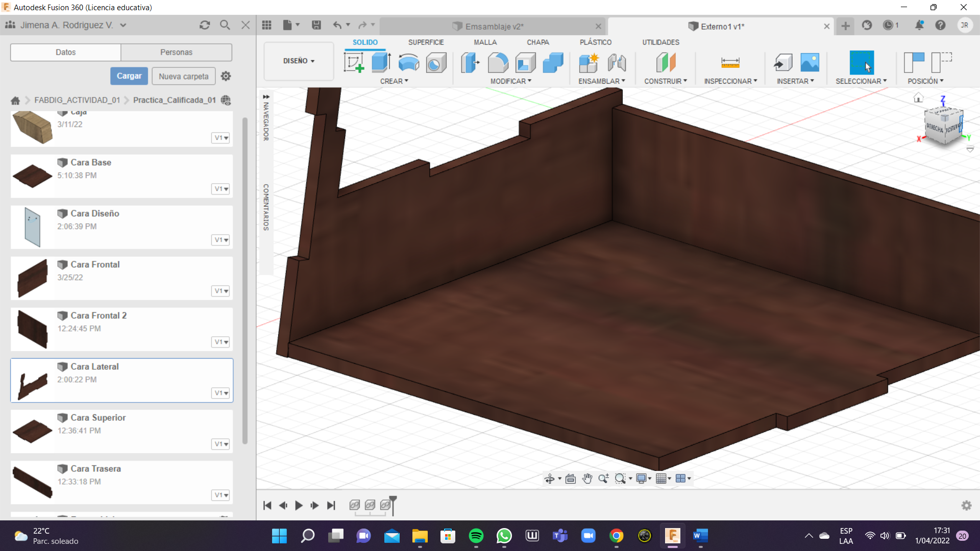Click the Cara Superior thumbnail
Screen dimensions: 980x551
pyautogui.click(x=32, y=431)
